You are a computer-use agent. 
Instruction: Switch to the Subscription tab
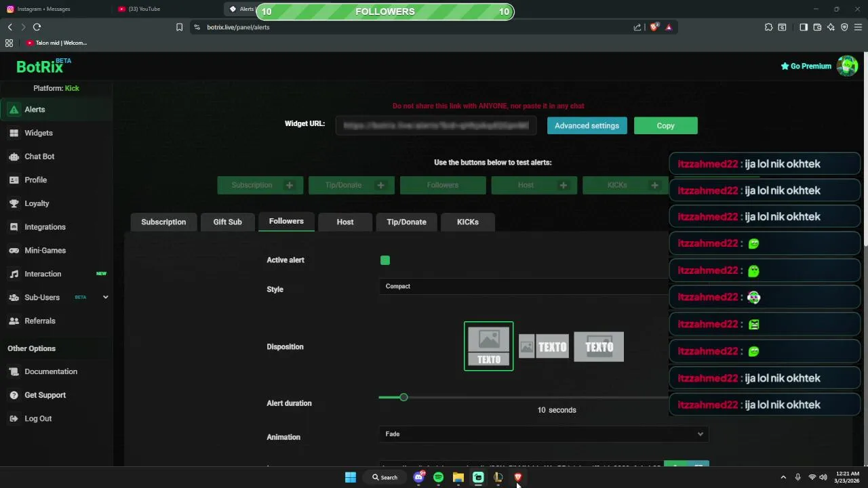pyautogui.click(x=163, y=222)
